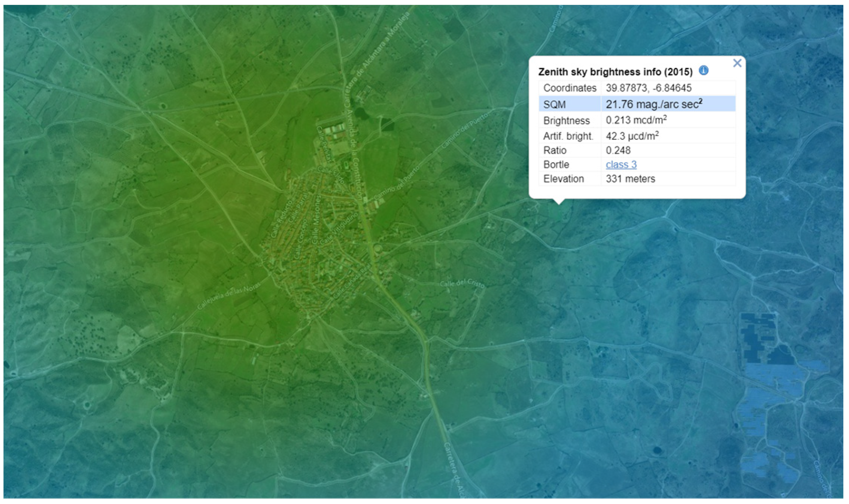The height and width of the screenshot is (504, 849).
Task: Click the Calle Mesones street label
Action: [317, 220]
